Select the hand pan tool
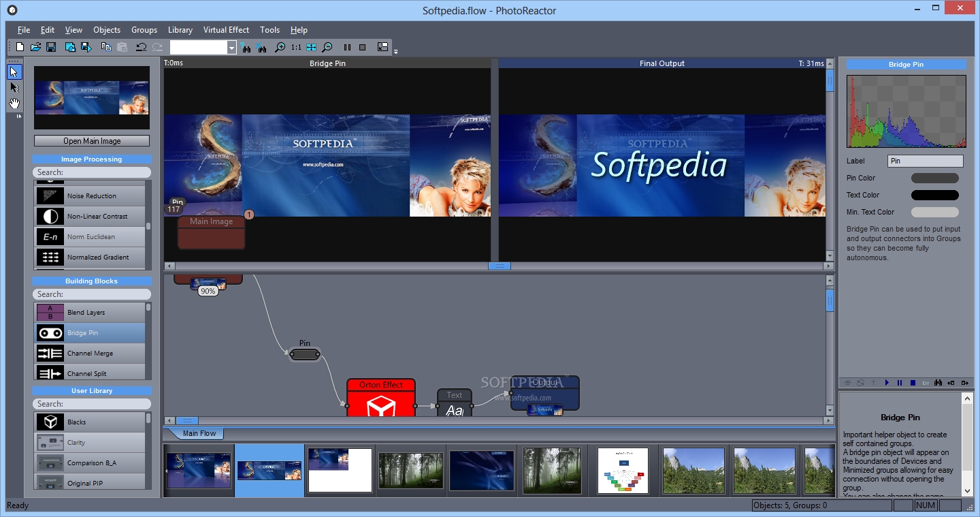Image resolution: width=980 pixels, height=517 pixels. point(14,104)
